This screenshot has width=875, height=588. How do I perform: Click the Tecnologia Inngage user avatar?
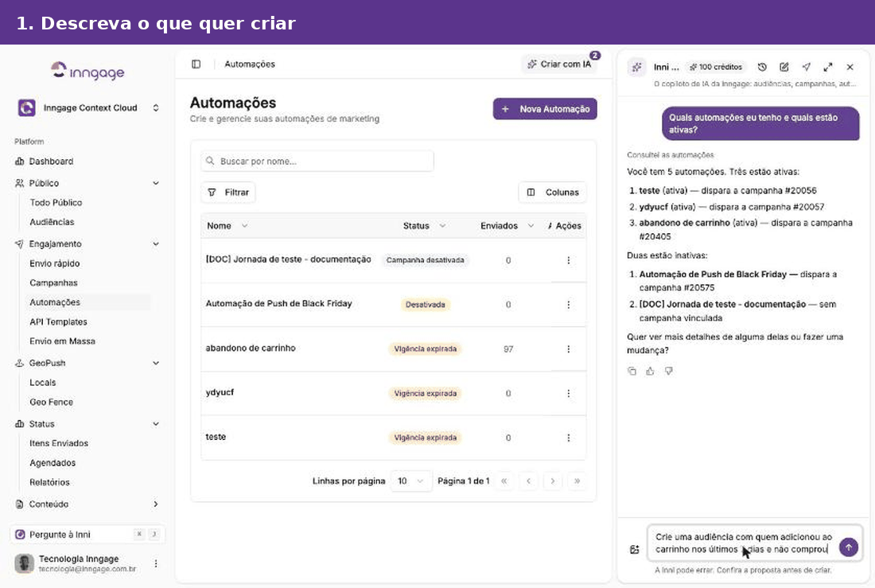(24, 563)
